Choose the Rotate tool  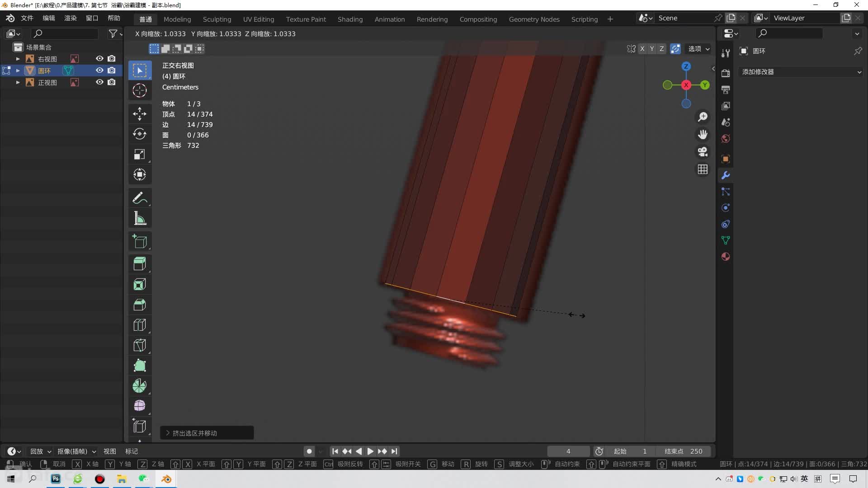click(x=140, y=134)
